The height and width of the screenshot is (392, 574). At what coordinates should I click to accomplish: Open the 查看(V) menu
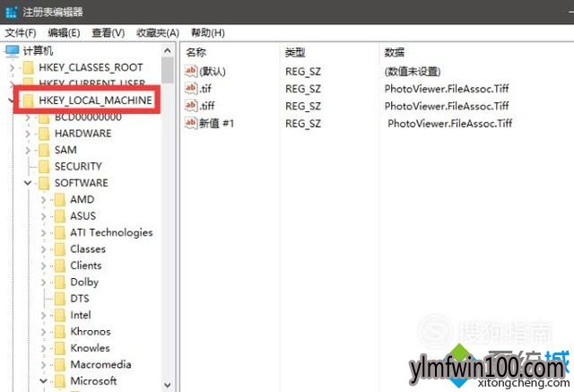point(108,33)
